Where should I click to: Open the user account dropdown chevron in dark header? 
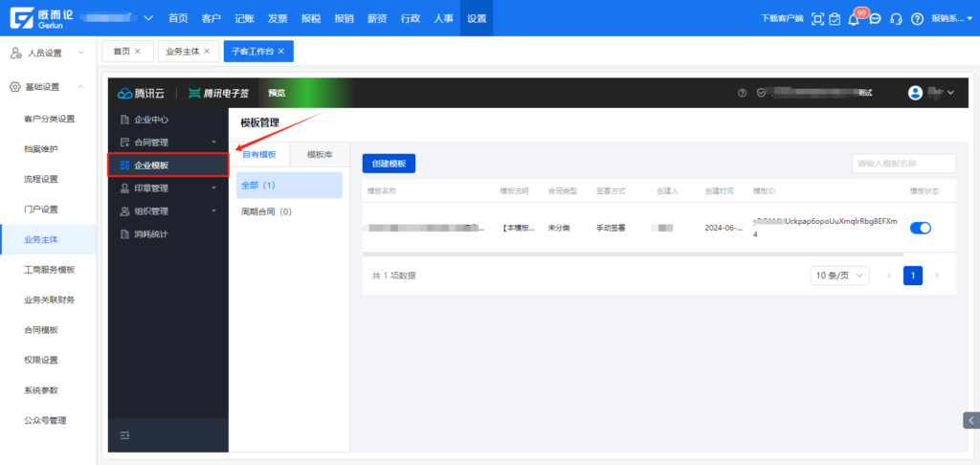pos(950,93)
